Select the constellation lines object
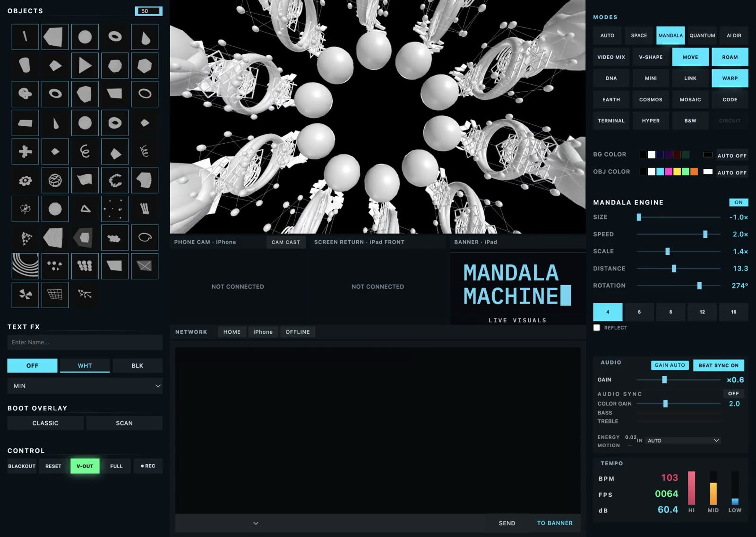Screen dimensions: 756x537 tap(85, 294)
